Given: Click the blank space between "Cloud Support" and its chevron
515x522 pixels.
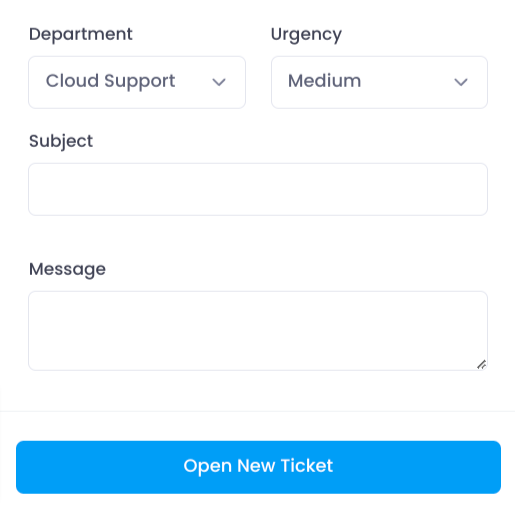Looking at the screenshot, I should click(x=194, y=82).
